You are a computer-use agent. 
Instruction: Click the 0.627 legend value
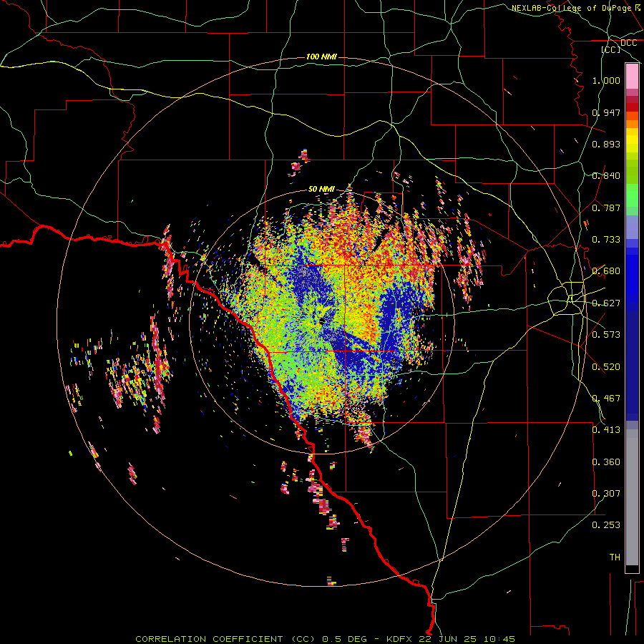[606, 303]
